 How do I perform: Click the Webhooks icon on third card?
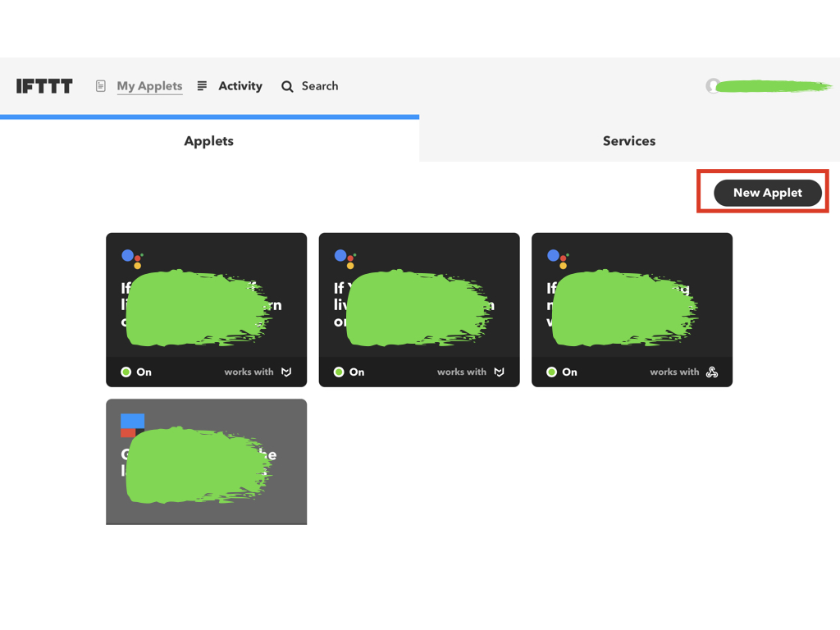712,372
